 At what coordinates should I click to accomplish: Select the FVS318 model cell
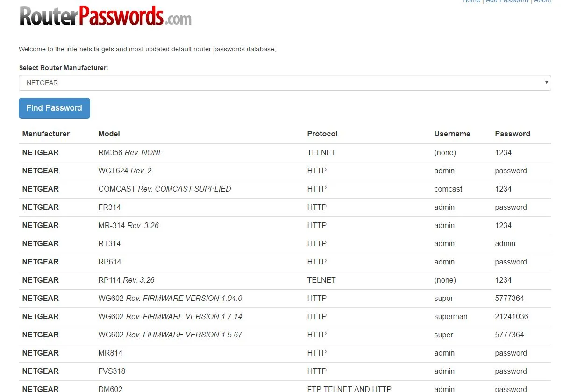click(112, 371)
